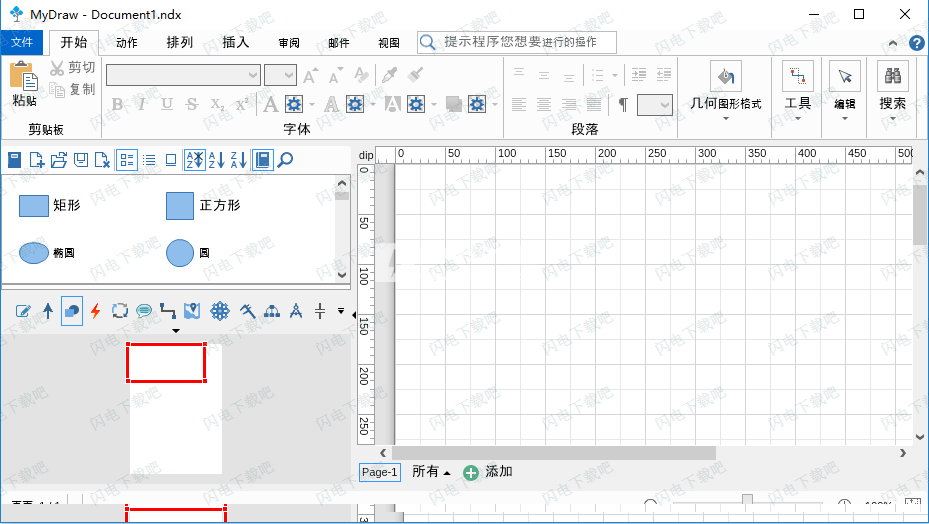Open the organization chart library icon
The image size is (929, 524).
pos(272,311)
